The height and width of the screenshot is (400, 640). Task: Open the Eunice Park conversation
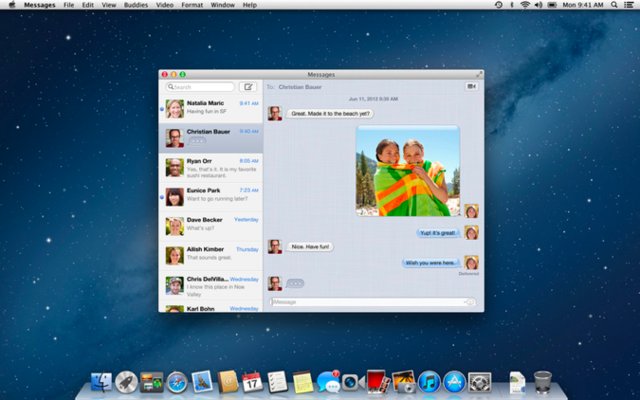211,197
